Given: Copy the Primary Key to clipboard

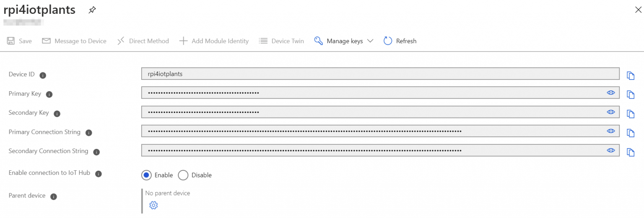Looking at the screenshot, I should click(x=631, y=95).
